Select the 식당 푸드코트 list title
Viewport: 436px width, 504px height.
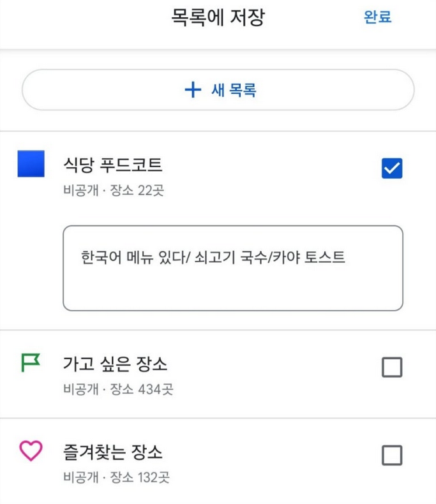click(113, 165)
